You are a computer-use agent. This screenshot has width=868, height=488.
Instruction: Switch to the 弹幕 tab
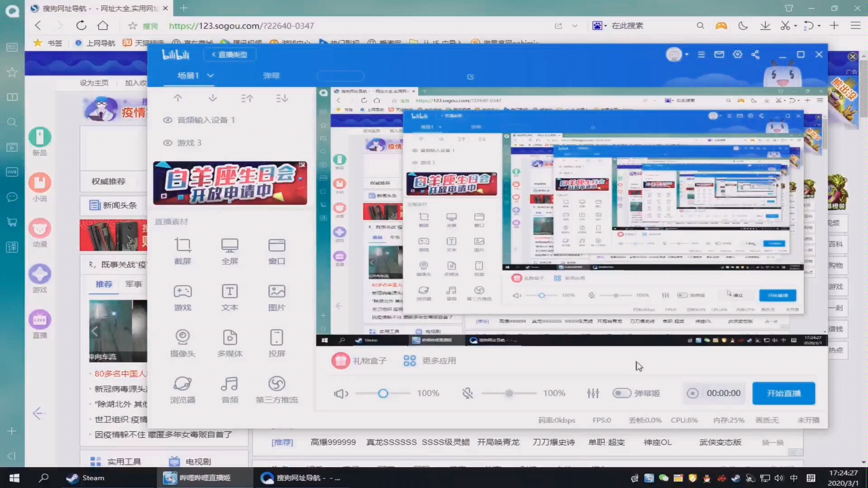click(x=271, y=76)
